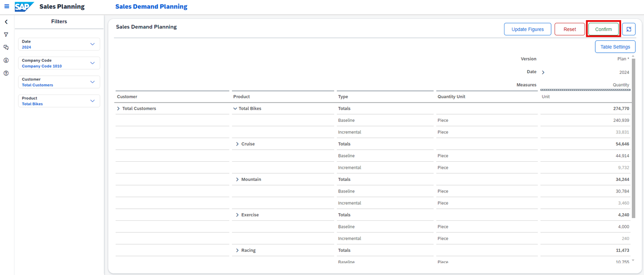Click the Sales Demand Planning page title
Viewport: 644px width, 275px height.
151,7
